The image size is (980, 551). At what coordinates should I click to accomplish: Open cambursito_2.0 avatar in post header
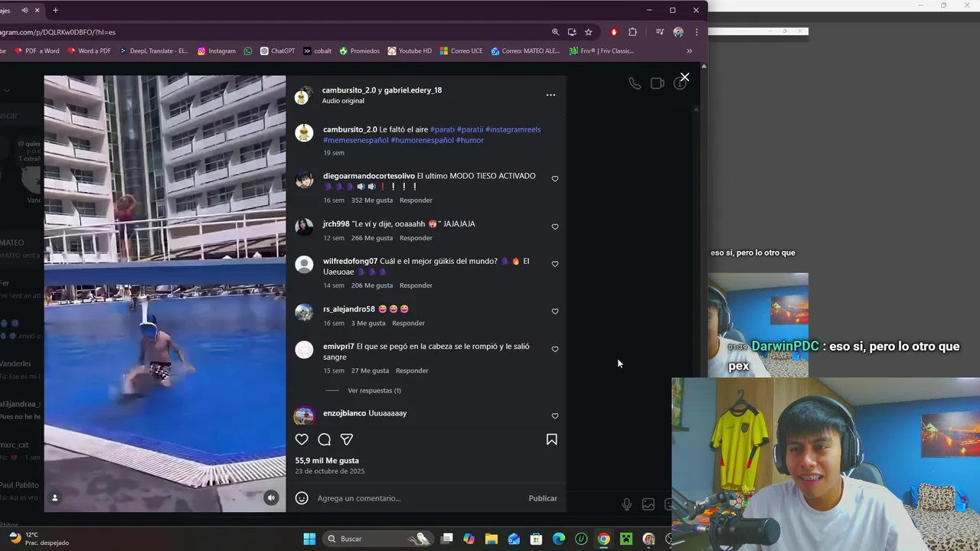[x=303, y=96]
